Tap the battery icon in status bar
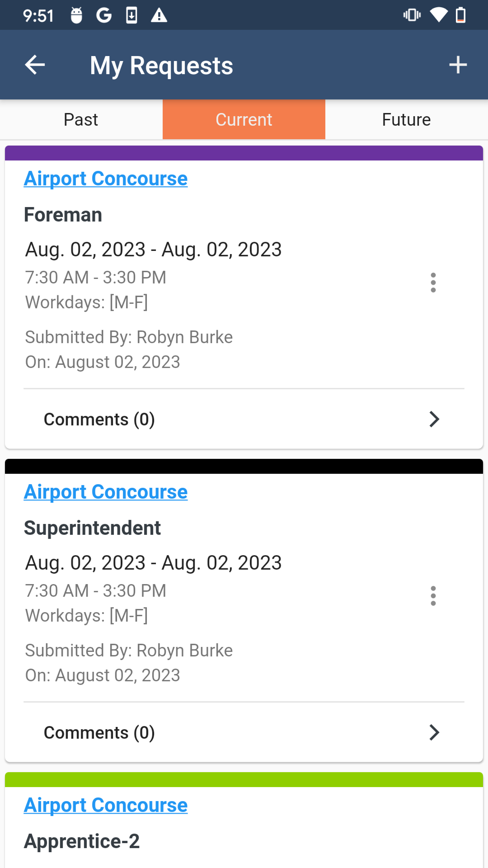The height and width of the screenshot is (868, 488). [461, 16]
